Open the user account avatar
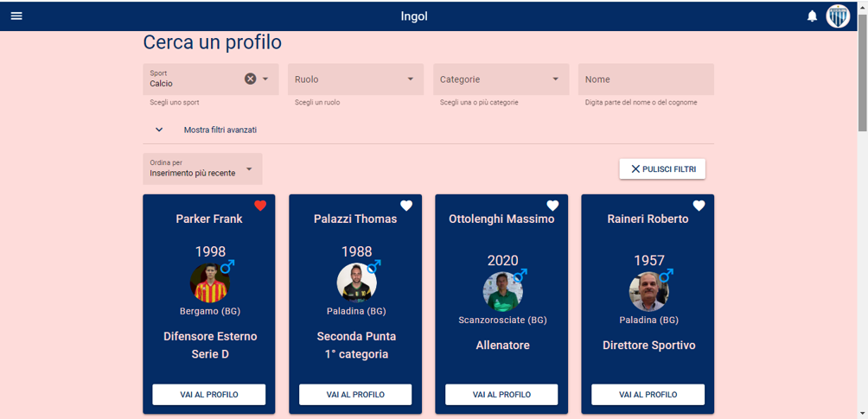 [x=838, y=16]
